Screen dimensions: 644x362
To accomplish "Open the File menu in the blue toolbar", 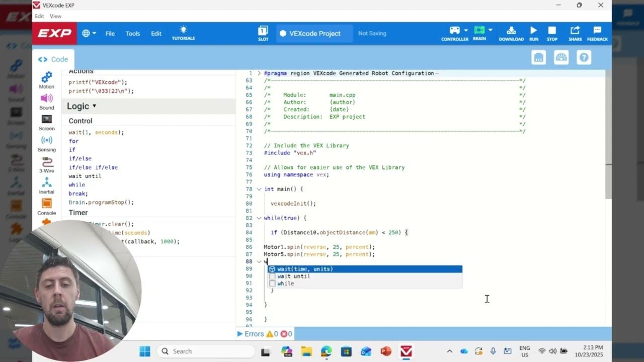I will pyautogui.click(x=110, y=33).
